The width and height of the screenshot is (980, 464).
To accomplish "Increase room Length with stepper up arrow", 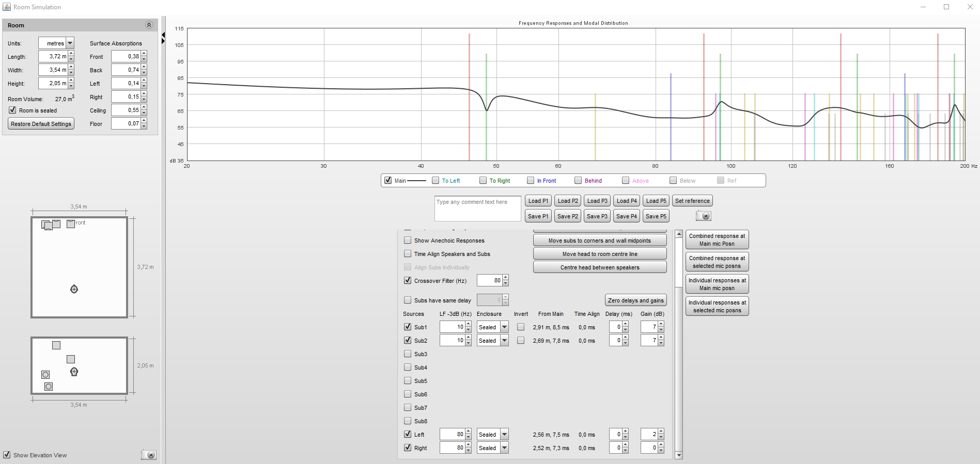I will click(71, 54).
